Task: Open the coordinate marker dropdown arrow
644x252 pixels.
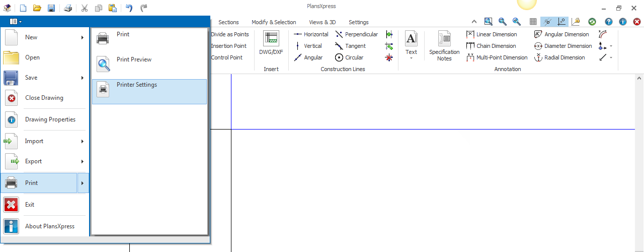Action: click(611, 46)
